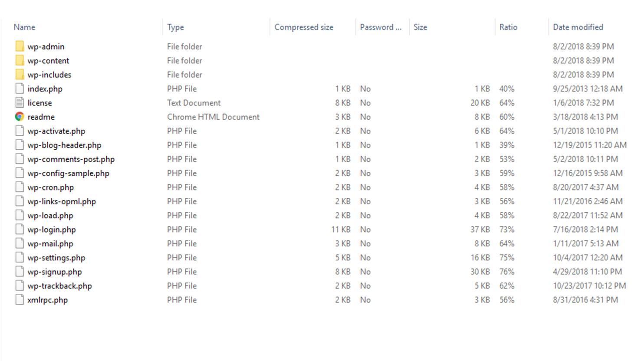The image size is (644, 361).
Task: Click the 1/6/2018 7:32 PM date
Action: (583, 103)
